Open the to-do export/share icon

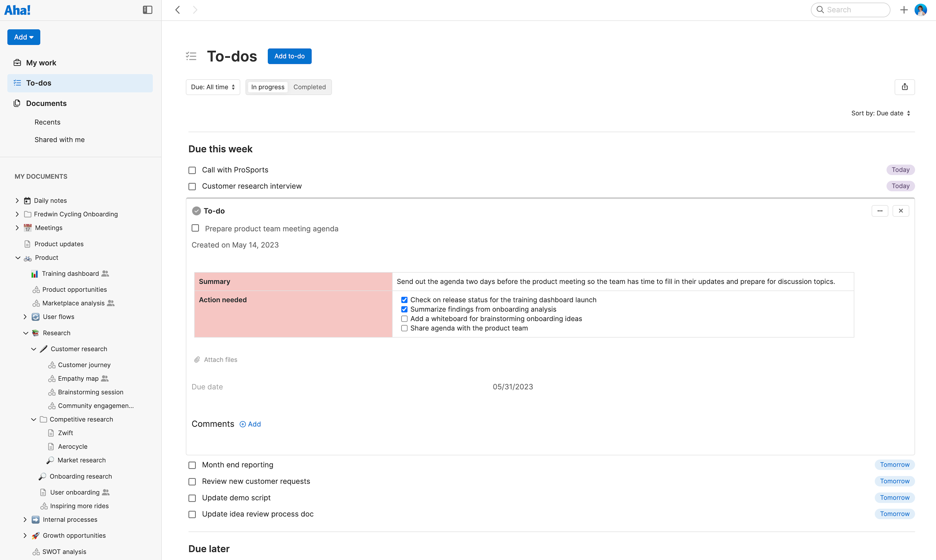pos(905,87)
